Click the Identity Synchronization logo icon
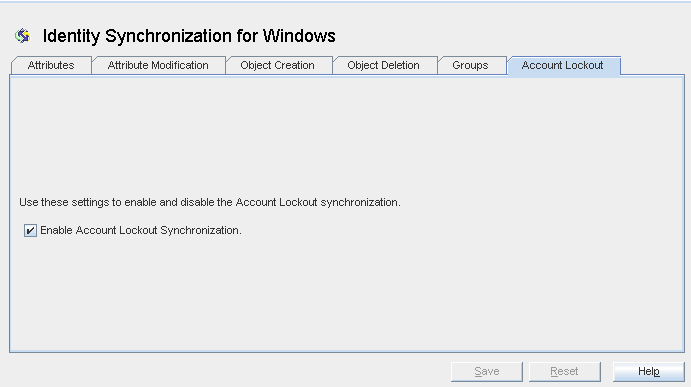691x387 pixels. [x=22, y=36]
